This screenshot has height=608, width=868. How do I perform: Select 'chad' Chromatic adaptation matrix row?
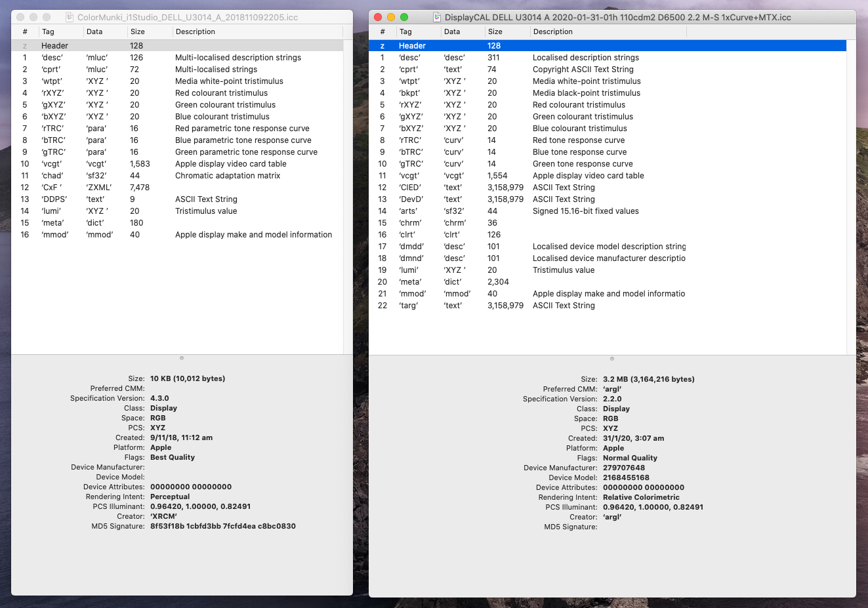tap(177, 176)
